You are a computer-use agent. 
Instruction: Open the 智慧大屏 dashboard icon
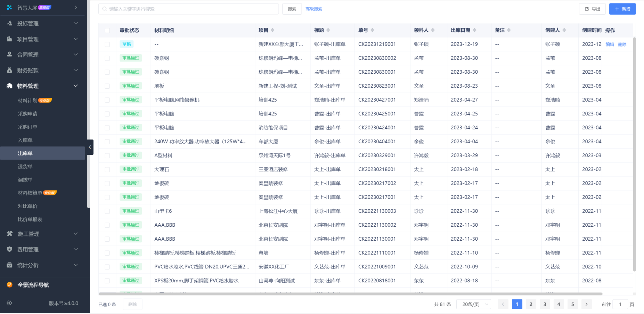click(x=8, y=7)
